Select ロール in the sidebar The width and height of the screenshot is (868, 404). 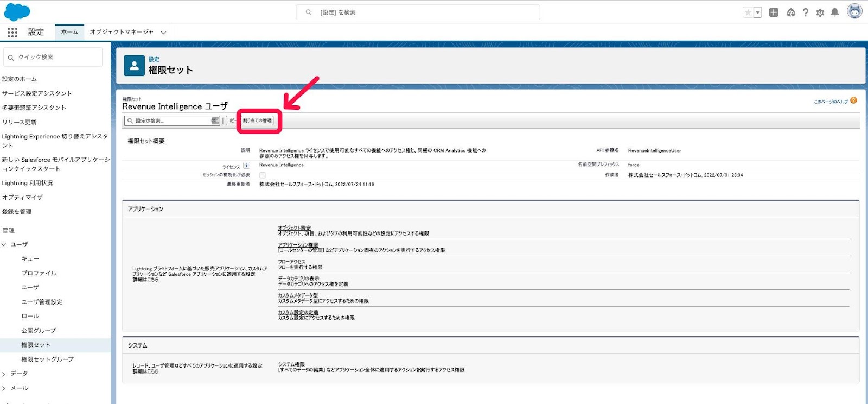pyautogui.click(x=30, y=316)
